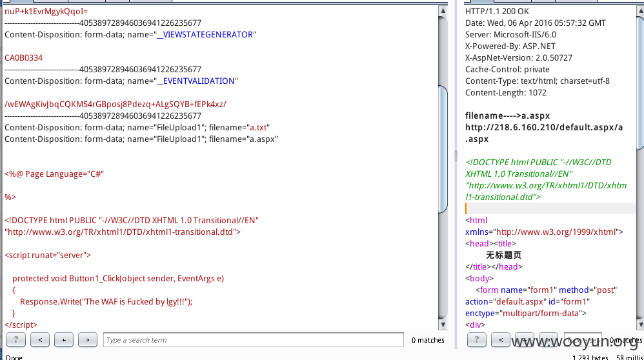
Task: Click the 'X-Powered-By: ASP.NET' header
Action: click(x=510, y=46)
